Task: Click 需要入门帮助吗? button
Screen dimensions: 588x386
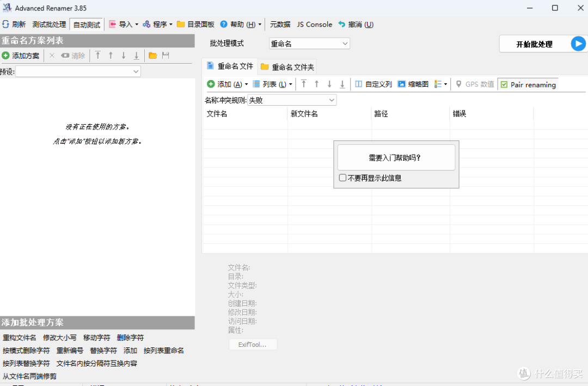Action: 396,157
